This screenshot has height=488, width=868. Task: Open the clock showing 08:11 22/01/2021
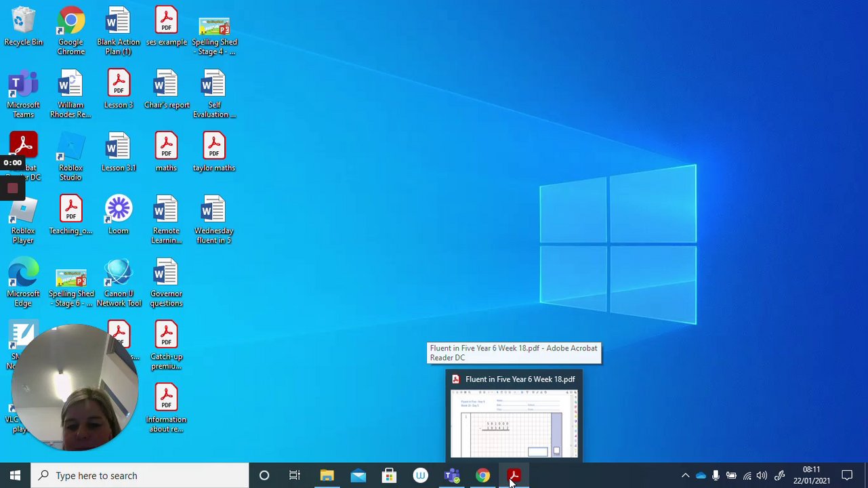[811, 476]
